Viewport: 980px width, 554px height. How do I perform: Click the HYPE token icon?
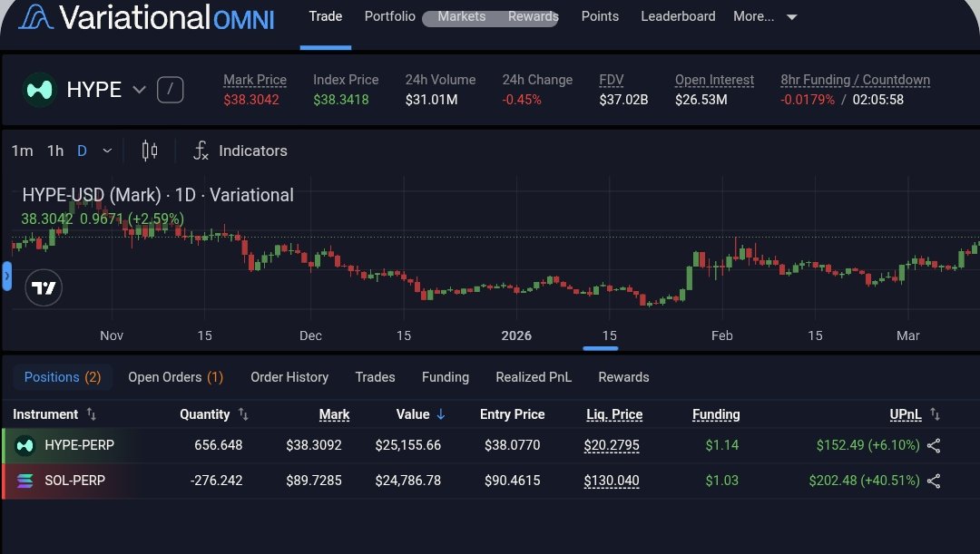pyautogui.click(x=39, y=90)
